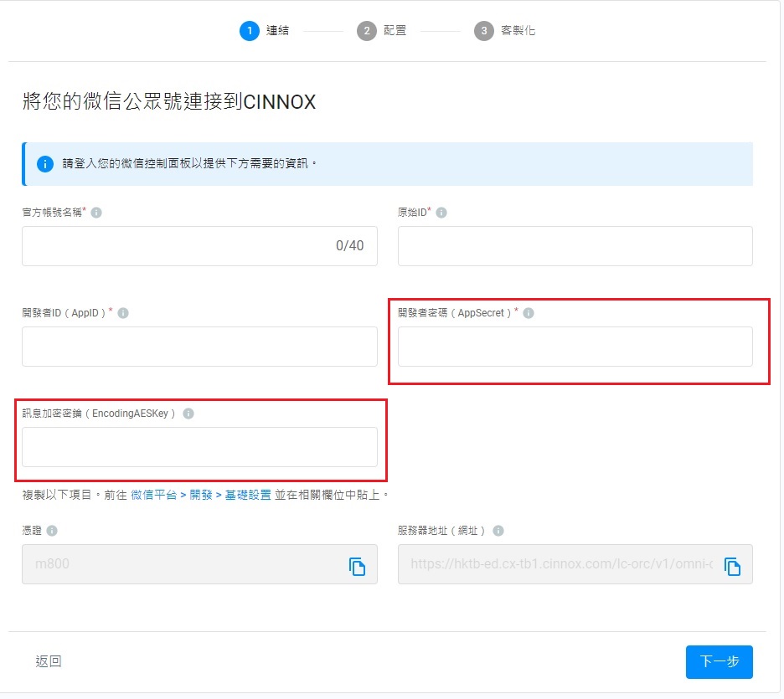Copy the 憑證 token m800
The width and height of the screenshot is (784, 699).
coord(357,566)
